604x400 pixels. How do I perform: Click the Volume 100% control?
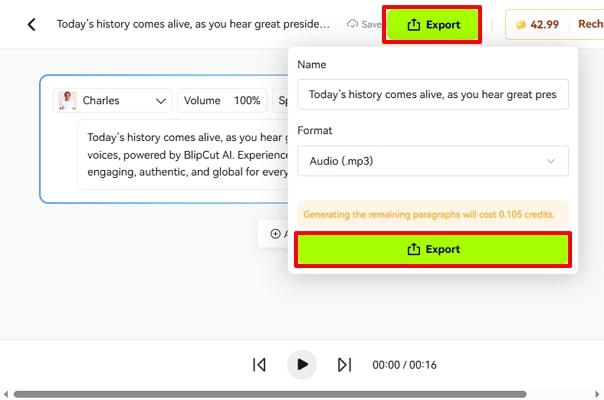click(222, 101)
